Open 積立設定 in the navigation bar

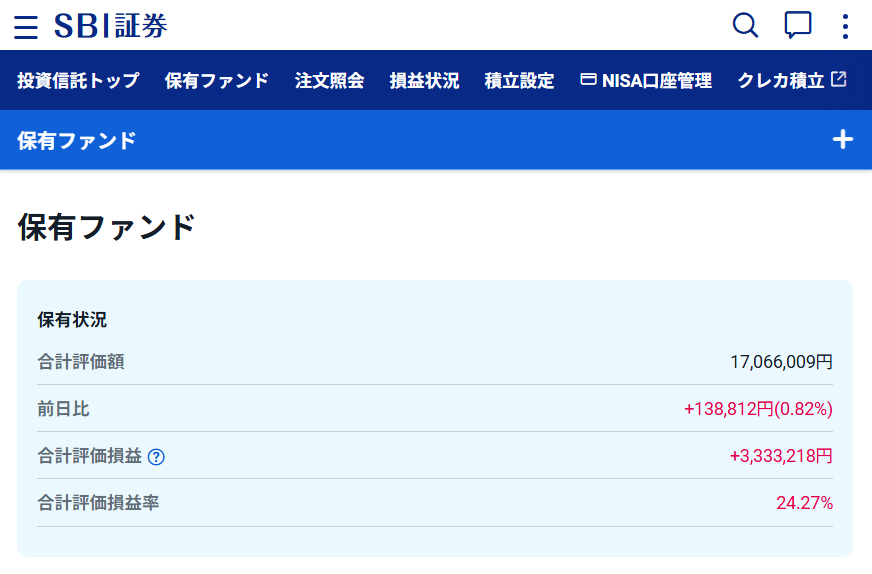pyautogui.click(x=519, y=81)
